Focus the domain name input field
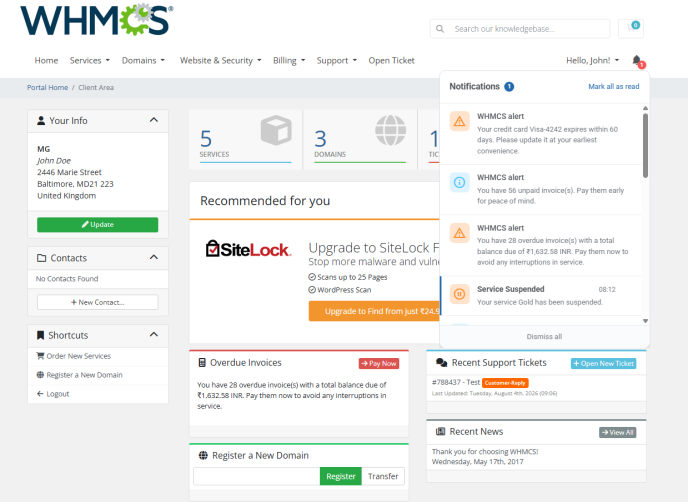The width and height of the screenshot is (688, 502). click(x=257, y=476)
